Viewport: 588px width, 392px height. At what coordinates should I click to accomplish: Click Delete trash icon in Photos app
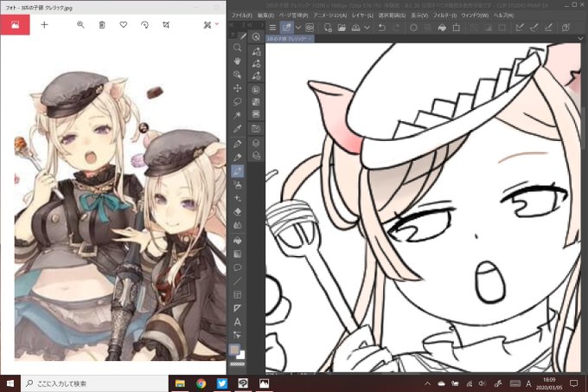click(102, 25)
